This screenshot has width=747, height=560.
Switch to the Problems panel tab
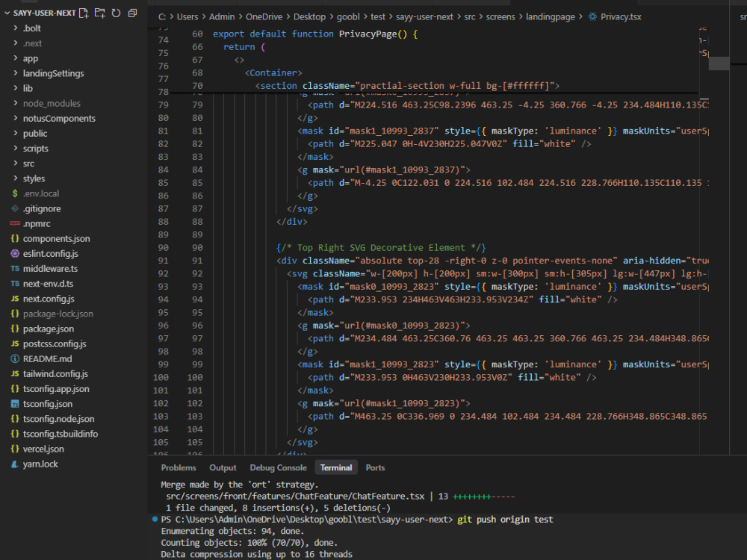point(179,467)
